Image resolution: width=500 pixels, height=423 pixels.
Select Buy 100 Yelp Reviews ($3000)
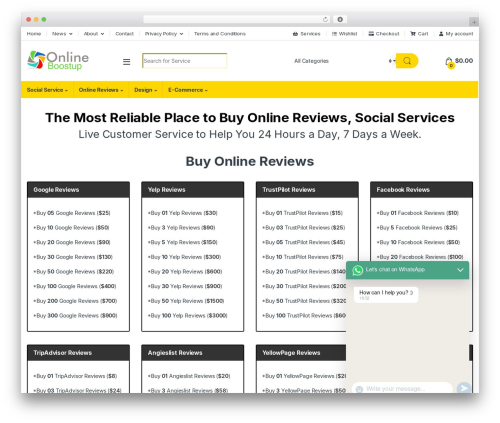click(x=188, y=316)
